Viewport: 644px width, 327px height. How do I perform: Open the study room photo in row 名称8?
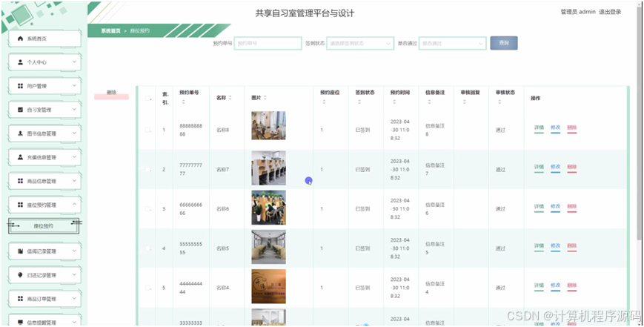pyautogui.click(x=268, y=126)
